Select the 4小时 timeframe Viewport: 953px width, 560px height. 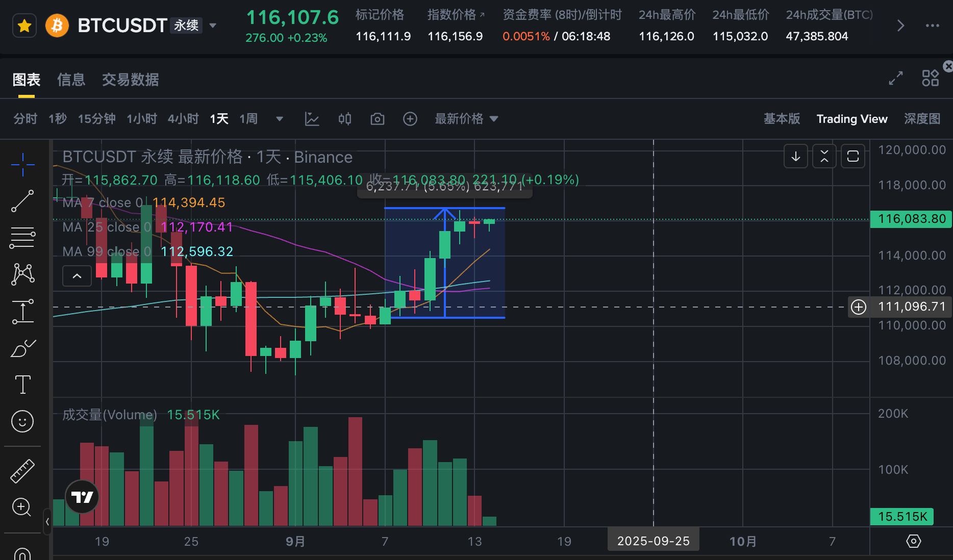[x=183, y=119]
